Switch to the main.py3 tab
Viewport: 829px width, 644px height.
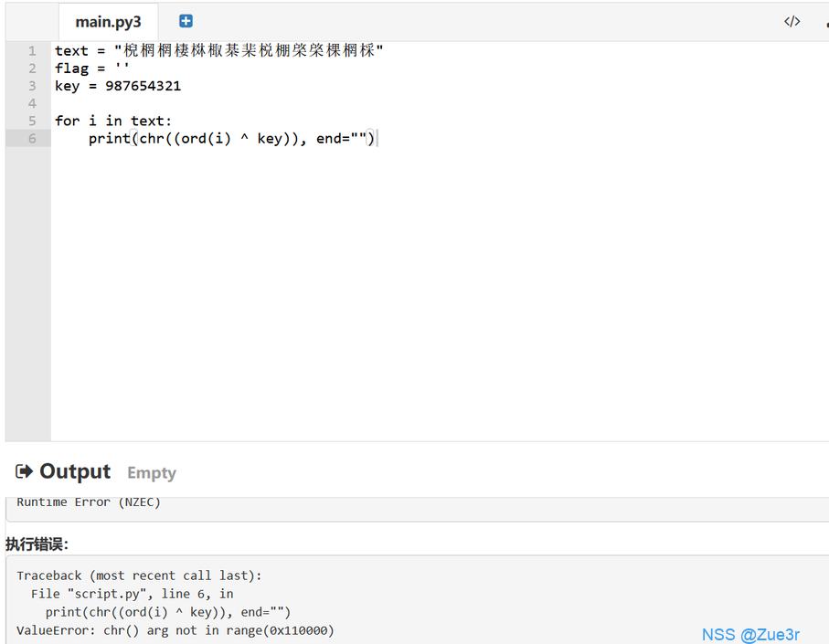coord(108,22)
